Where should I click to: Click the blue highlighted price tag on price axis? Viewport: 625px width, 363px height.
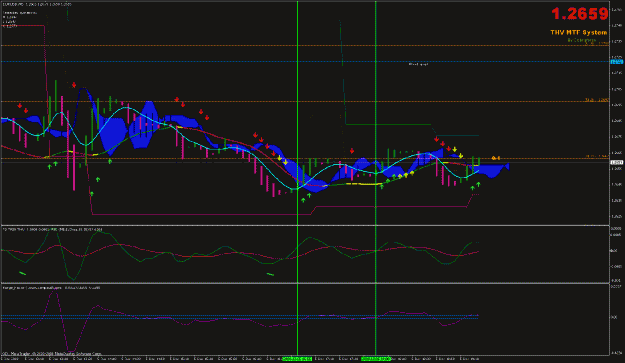click(617, 62)
